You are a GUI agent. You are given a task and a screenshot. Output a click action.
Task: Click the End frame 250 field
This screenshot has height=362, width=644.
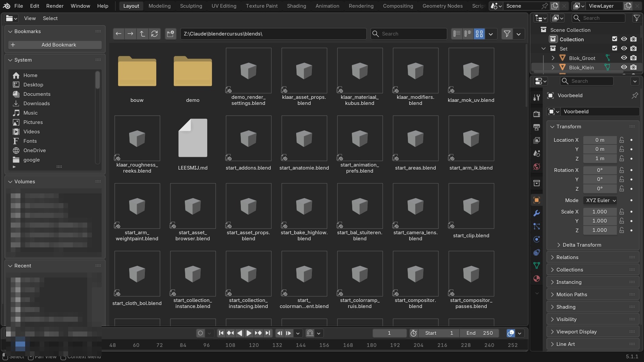479,333
